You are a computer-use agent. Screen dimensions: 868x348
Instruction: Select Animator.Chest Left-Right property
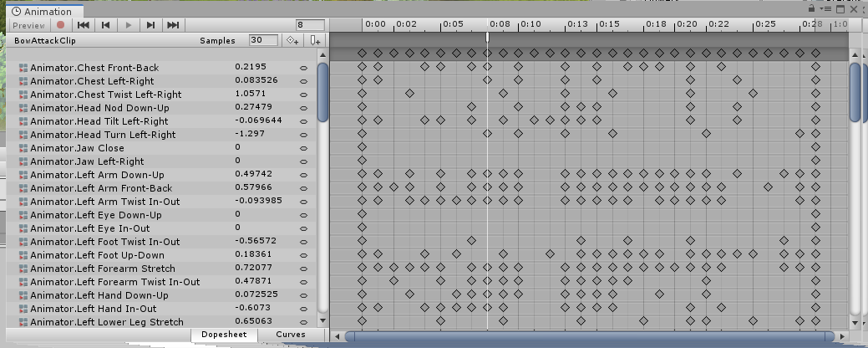coord(92,81)
